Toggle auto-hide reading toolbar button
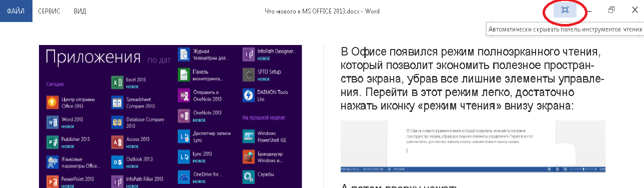Image resolution: width=644 pixels, height=188 pixels. coord(565,10)
